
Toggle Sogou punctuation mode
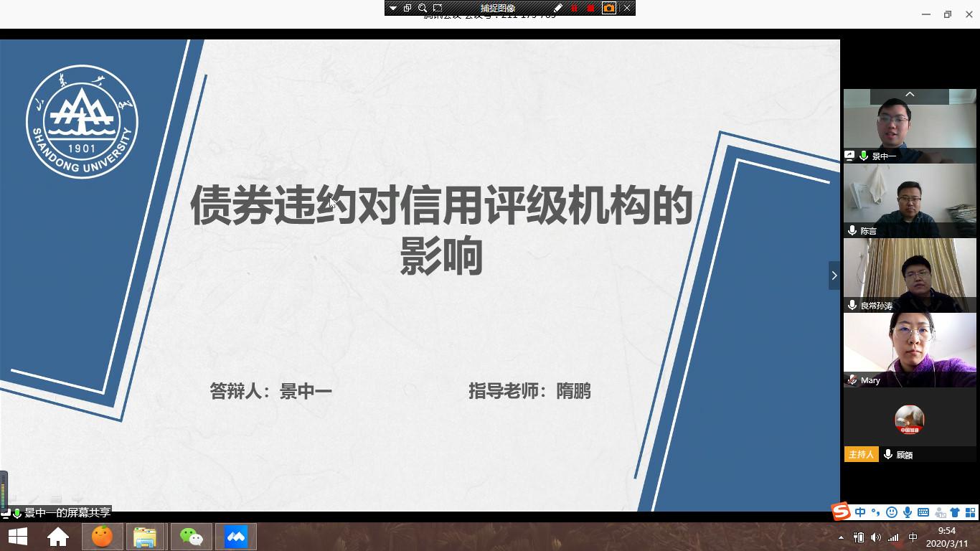tap(875, 512)
